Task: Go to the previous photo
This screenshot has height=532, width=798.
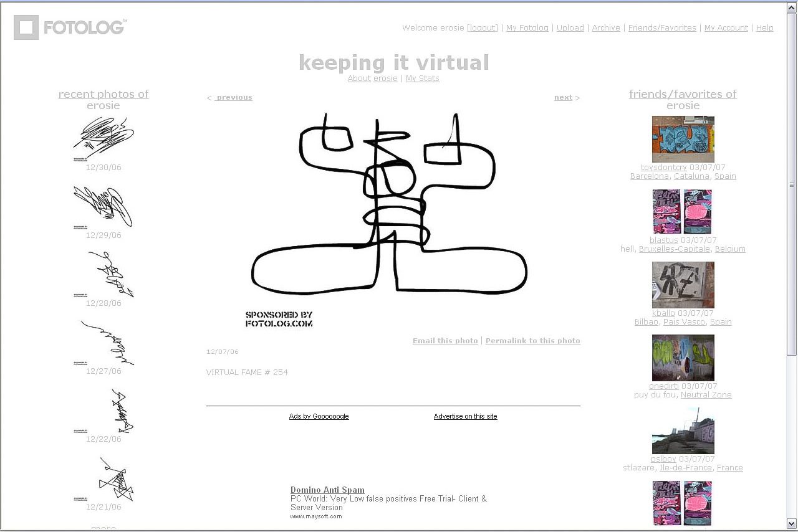Action: tap(233, 97)
